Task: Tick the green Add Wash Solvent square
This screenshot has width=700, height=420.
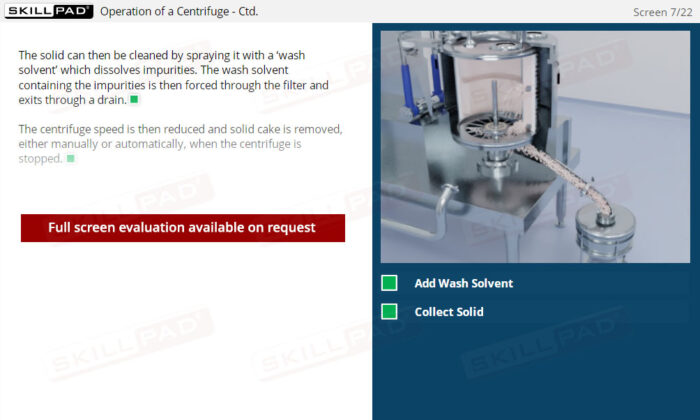Action: point(389,283)
